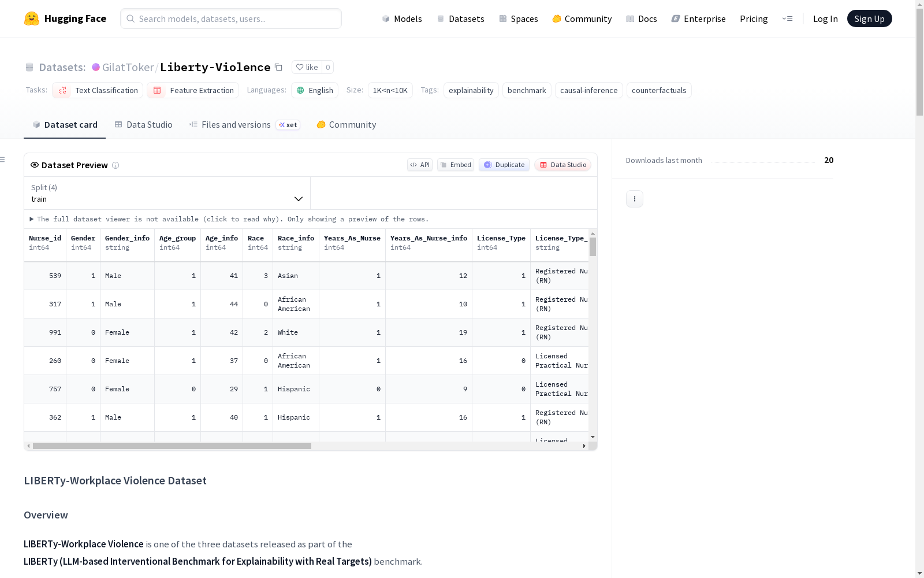Click the Sign Up button

click(x=869, y=18)
